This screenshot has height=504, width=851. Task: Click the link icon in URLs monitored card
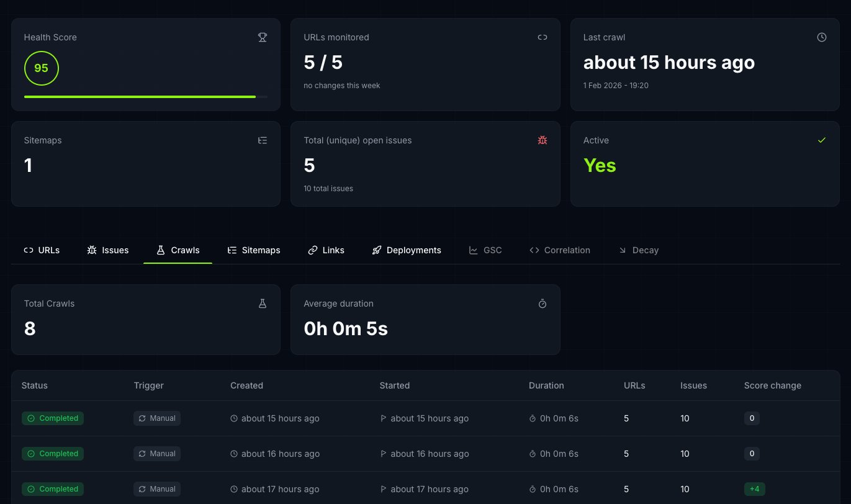pos(543,37)
